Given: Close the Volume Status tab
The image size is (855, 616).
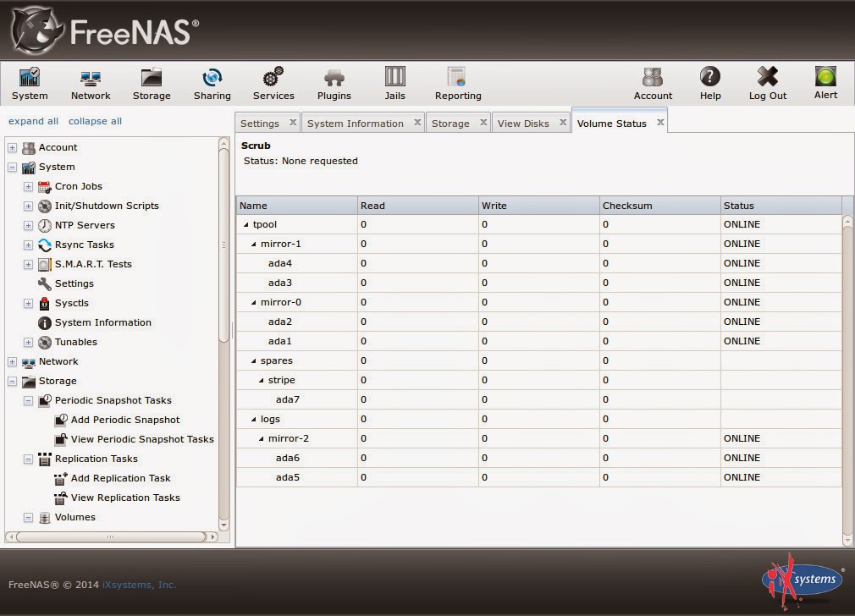Looking at the screenshot, I should [x=660, y=122].
